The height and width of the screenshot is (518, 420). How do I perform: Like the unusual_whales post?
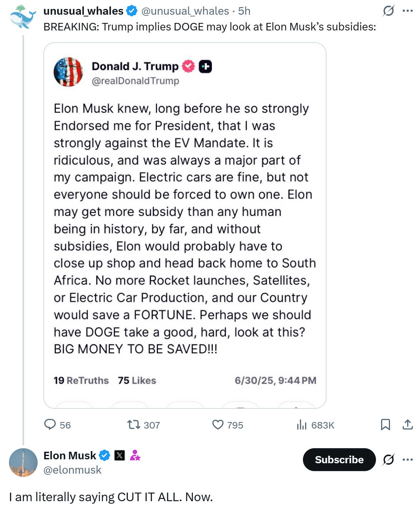(218, 425)
